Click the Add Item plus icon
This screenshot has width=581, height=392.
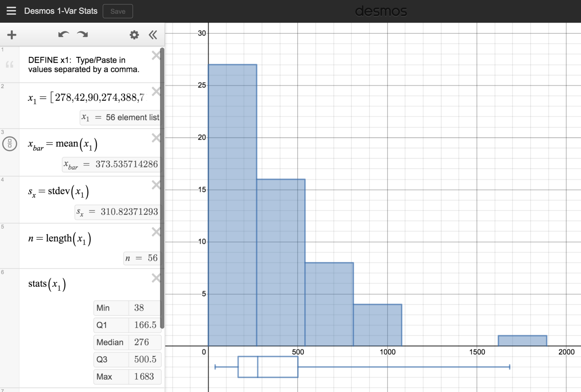coord(12,35)
